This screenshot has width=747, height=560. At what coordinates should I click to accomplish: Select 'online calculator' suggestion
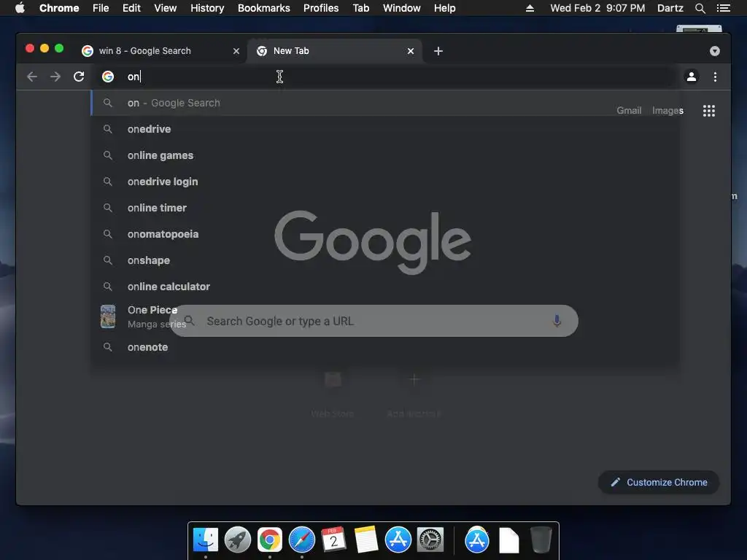point(385,286)
